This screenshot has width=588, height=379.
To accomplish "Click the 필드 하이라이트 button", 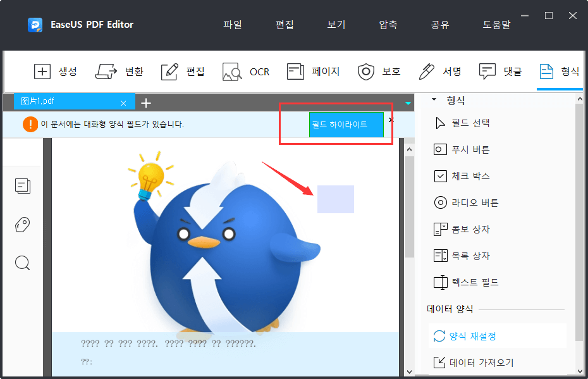I will click(345, 124).
